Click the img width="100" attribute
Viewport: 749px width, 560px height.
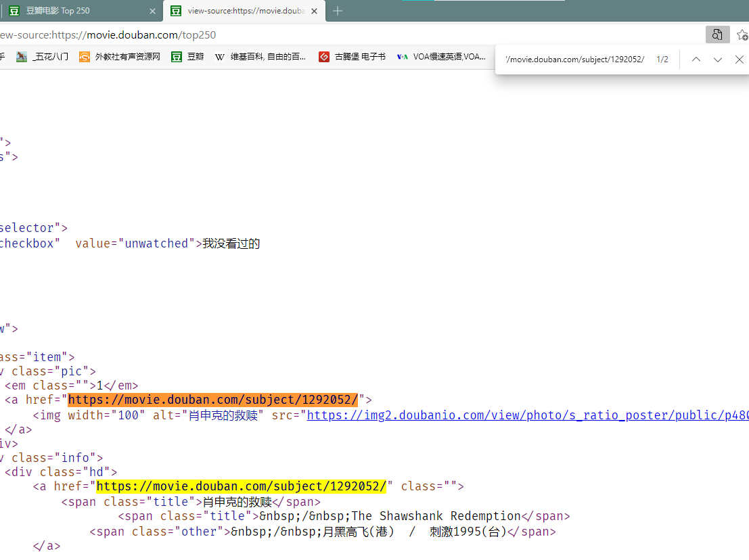click(106, 415)
